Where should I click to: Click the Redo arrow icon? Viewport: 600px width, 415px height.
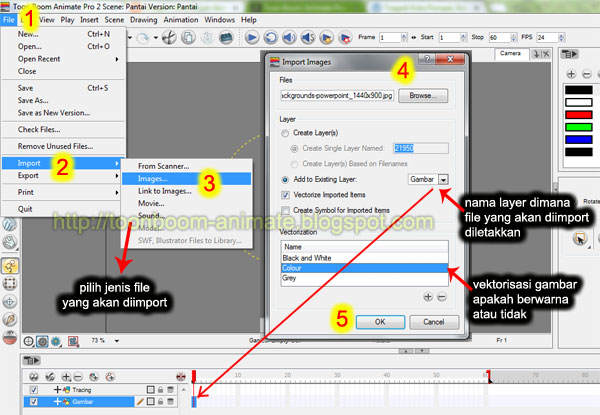(143, 37)
